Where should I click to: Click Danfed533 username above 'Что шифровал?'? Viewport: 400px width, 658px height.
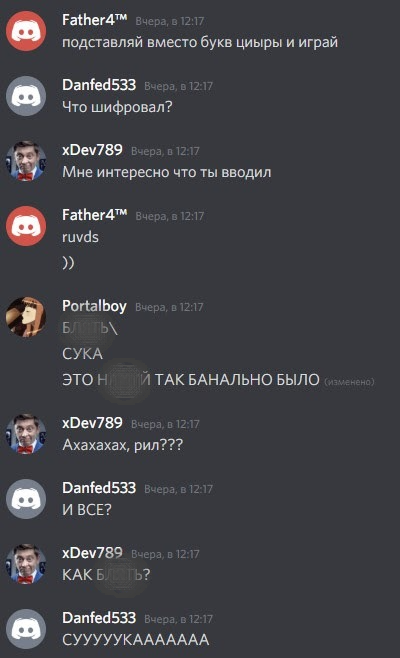99,85
